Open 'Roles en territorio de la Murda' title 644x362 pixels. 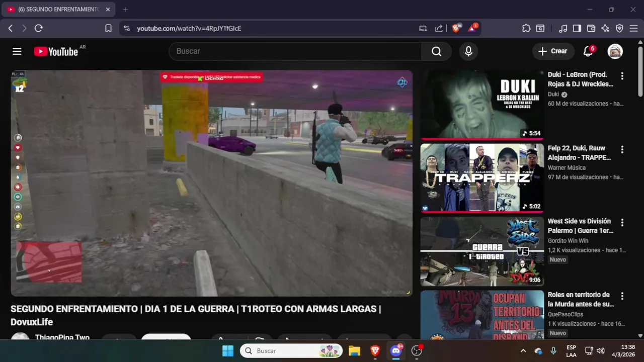point(581,299)
